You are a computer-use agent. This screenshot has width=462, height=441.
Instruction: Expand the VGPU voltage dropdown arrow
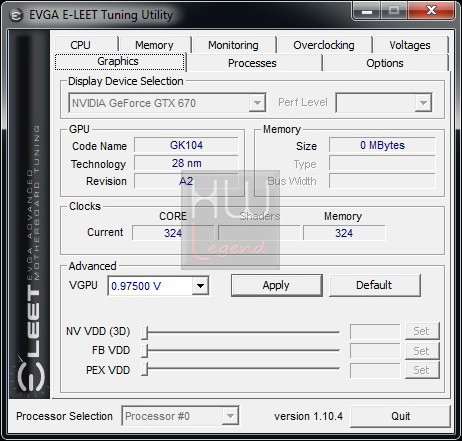click(200, 286)
